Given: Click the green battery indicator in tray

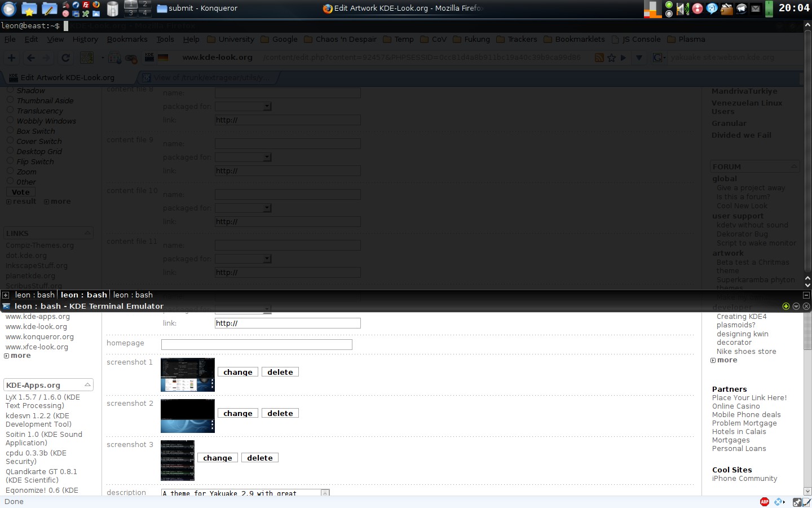Looking at the screenshot, I should pyautogui.click(x=769, y=8).
